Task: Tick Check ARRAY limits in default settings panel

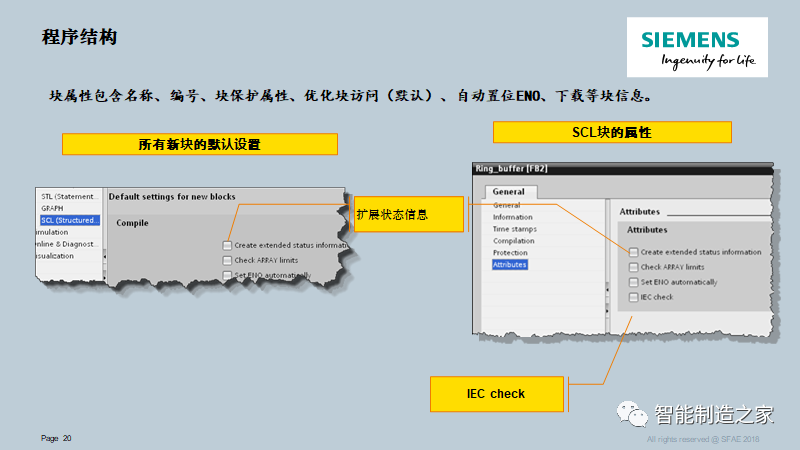Action: tap(227, 260)
